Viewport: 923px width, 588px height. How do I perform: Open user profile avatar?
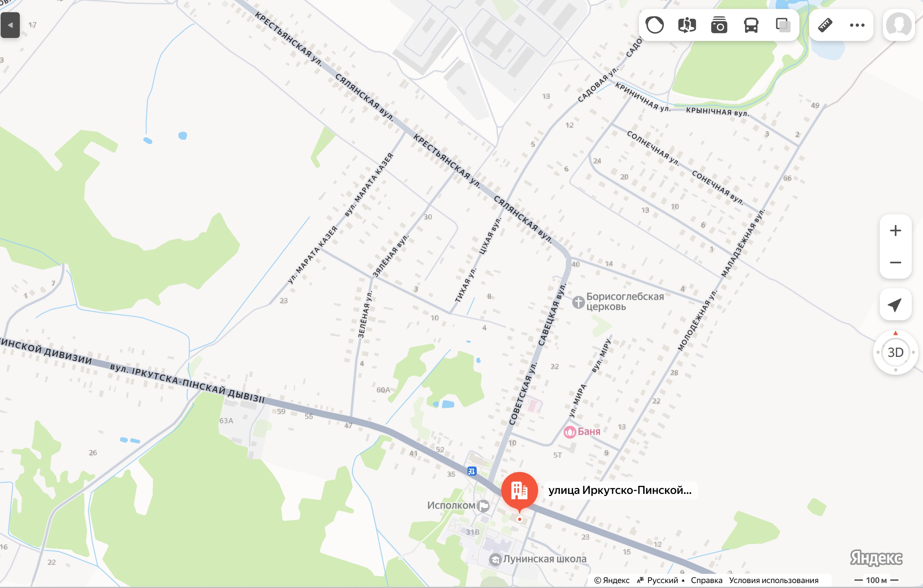pos(899,25)
